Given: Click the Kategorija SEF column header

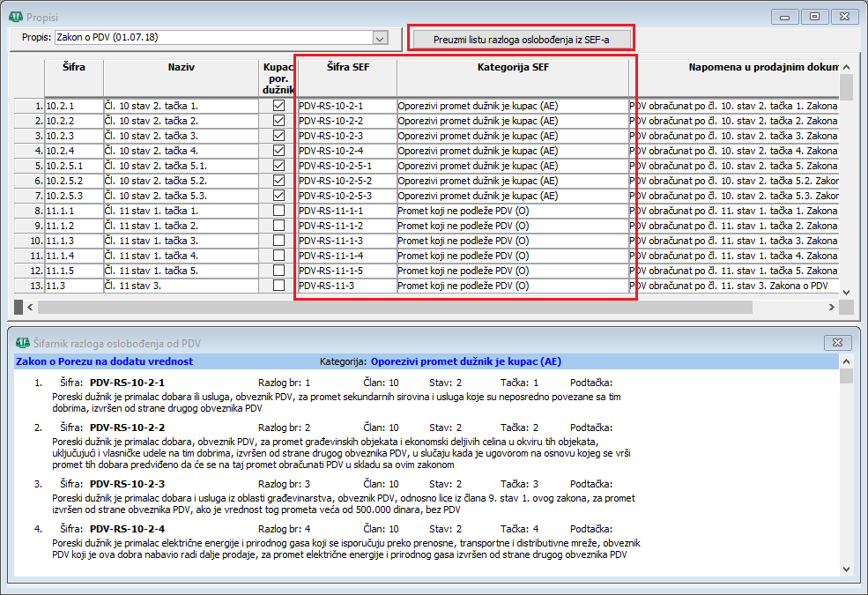Looking at the screenshot, I should coord(513,67).
